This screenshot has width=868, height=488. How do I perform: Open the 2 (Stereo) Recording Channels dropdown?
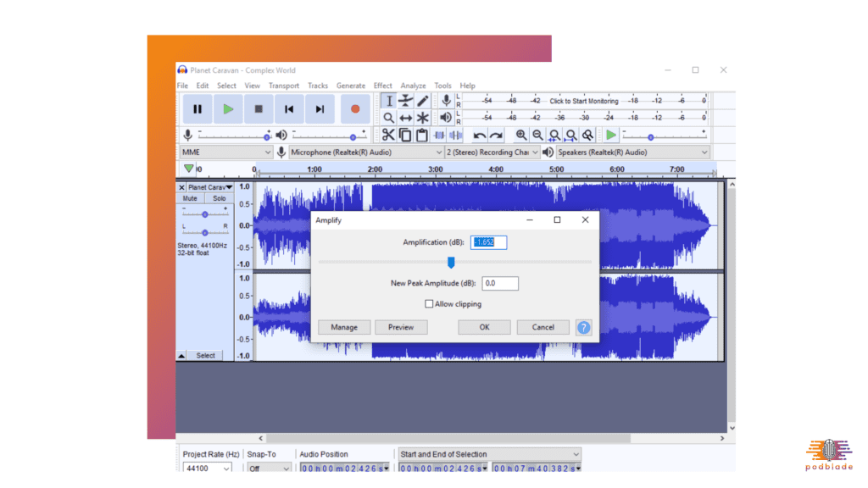492,152
